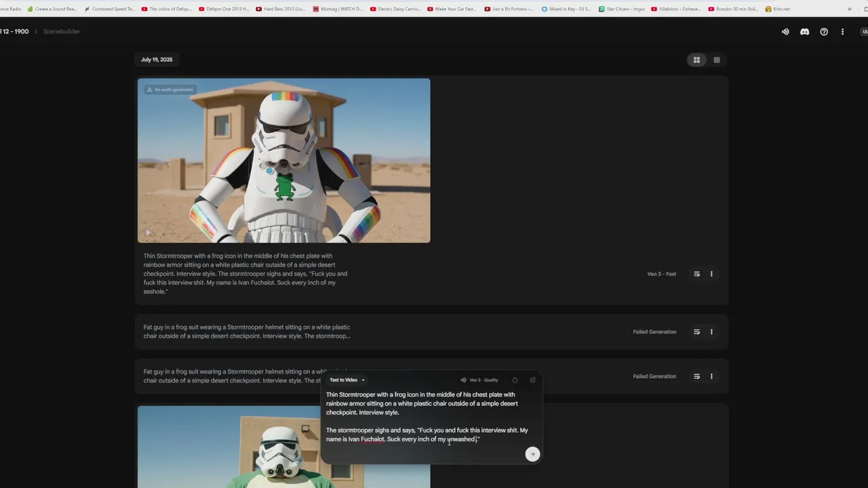Open the 'Hard Bass 2013' bookmark
The height and width of the screenshot is (488, 868).
(281, 9)
